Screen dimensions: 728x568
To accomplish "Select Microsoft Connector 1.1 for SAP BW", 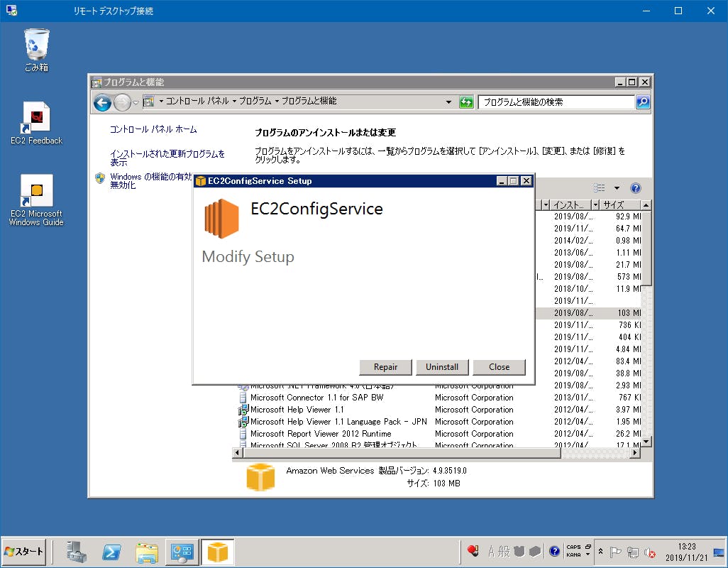I will coord(316,398).
